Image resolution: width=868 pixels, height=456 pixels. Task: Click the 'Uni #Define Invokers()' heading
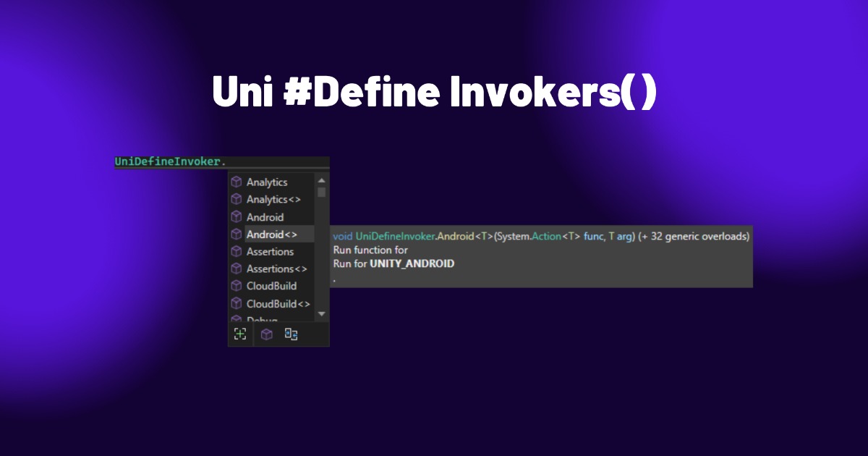pyautogui.click(x=434, y=93)
